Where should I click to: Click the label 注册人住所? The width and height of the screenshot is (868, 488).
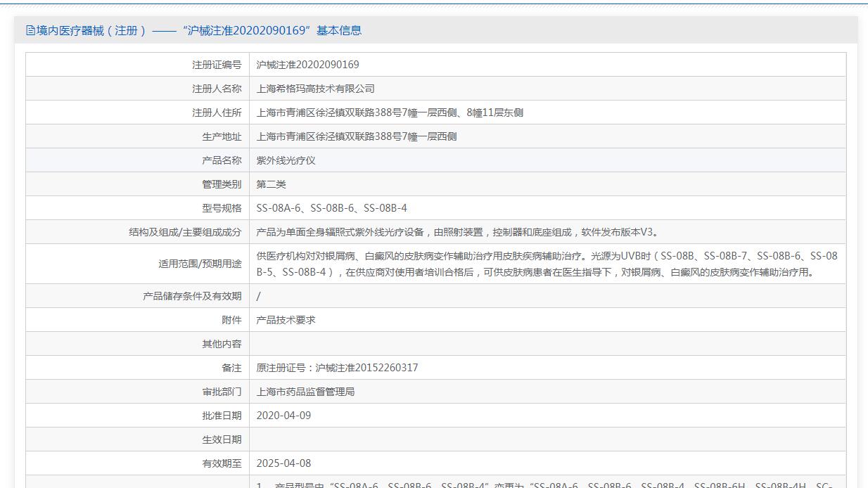click(x=217, y=113)
